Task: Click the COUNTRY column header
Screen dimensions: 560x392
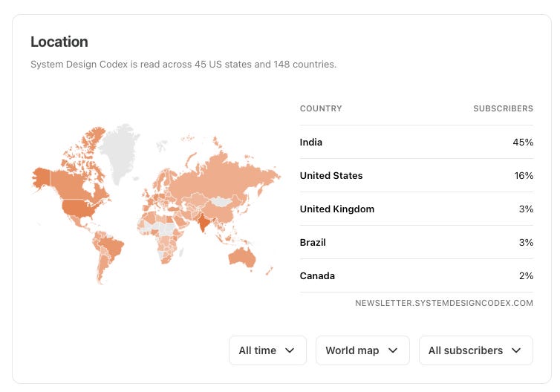Action: click(x=321, y=108)
